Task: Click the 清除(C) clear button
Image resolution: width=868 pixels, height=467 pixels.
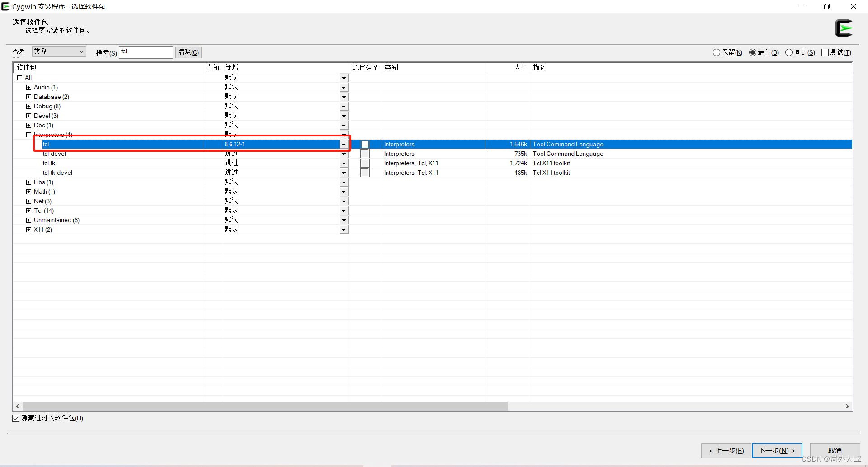Action: (189, 52)
